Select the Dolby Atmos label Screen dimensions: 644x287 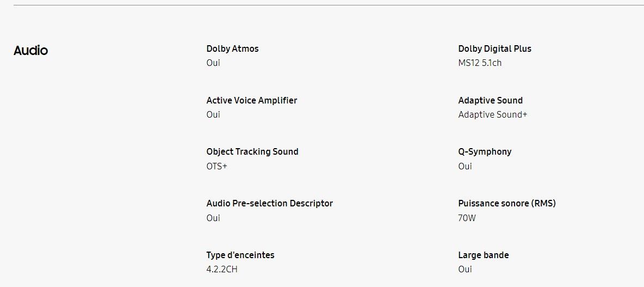232,48
